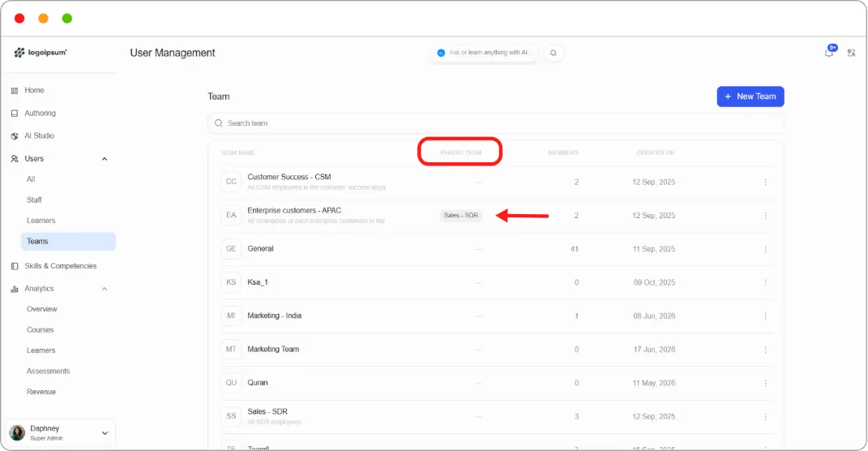Click the KS avatar badge
Image resolution: width=868 pixels, height=451 pixels.
[231, 282]
